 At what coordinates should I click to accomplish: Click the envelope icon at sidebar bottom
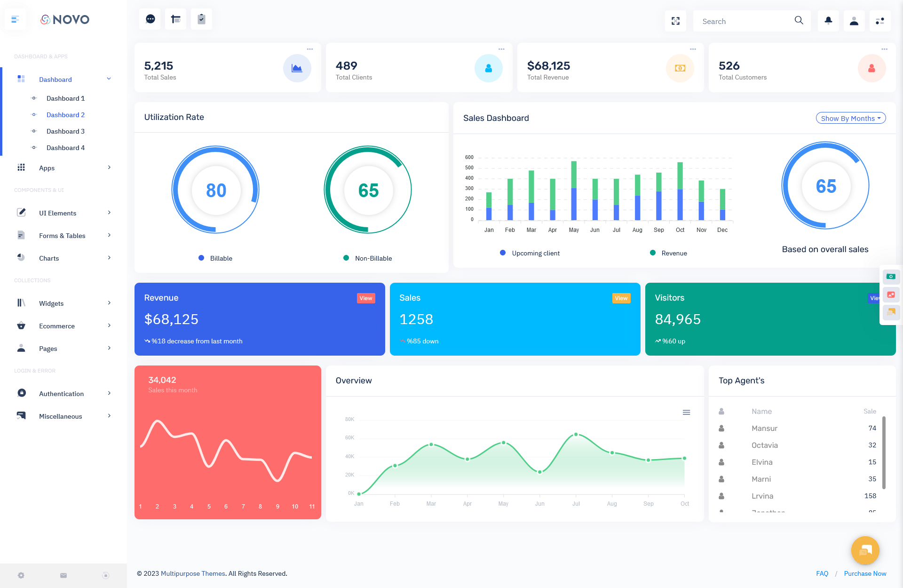[x=63, y=575]
